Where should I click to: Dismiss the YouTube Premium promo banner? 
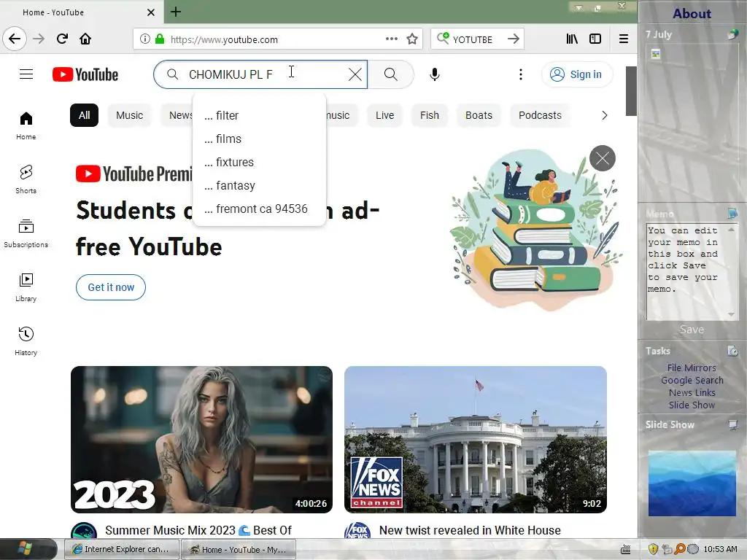[602, 158]
